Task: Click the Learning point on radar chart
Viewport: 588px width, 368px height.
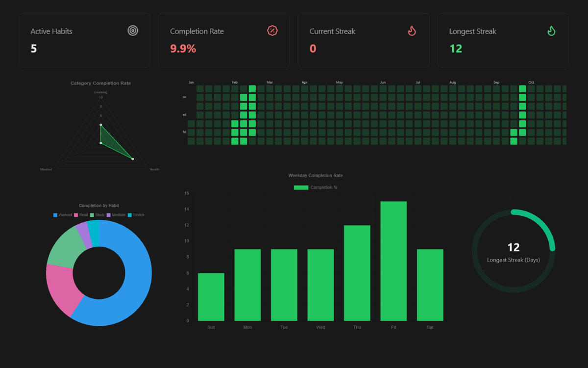Action: [x=101, y=125]
